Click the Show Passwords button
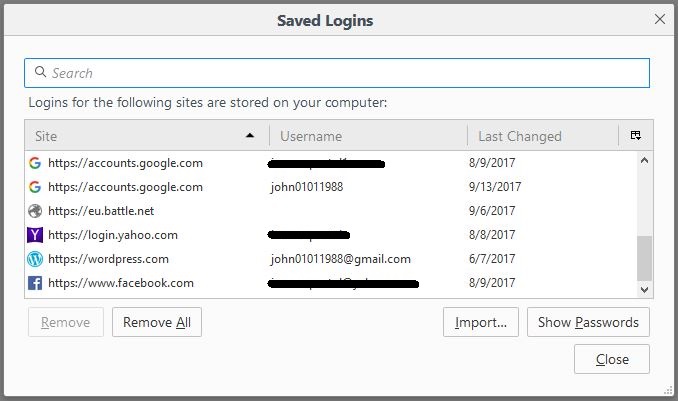The height and width of the screenshot is (401, 678). tap(588, 322)
